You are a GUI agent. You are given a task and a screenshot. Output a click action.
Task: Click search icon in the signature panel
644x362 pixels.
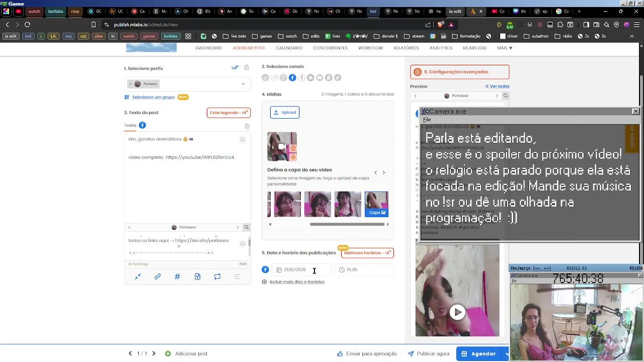coord(247,227)
